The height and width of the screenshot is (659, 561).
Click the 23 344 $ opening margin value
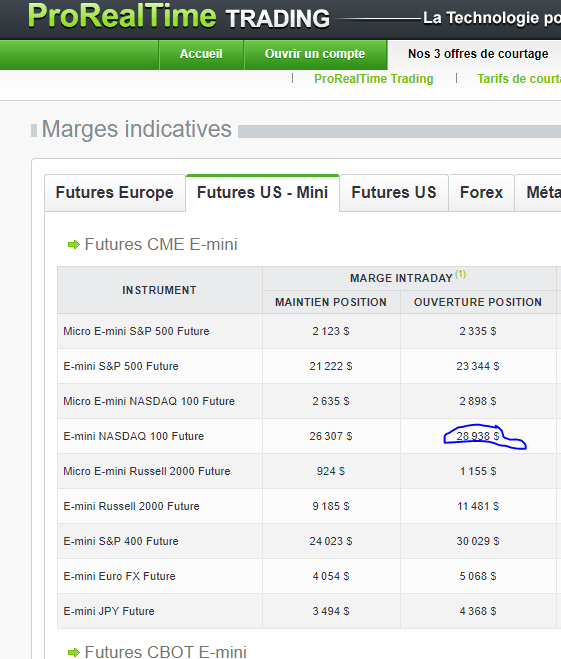[x=478, y=366]
